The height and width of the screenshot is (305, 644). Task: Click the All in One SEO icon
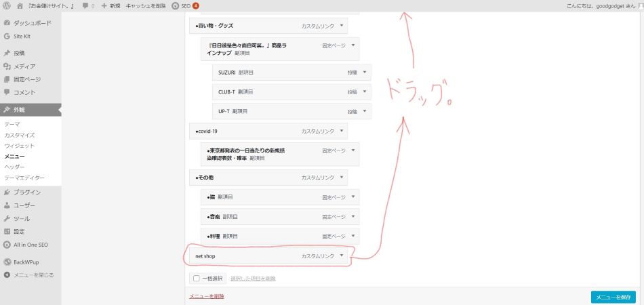coord(7,245)
